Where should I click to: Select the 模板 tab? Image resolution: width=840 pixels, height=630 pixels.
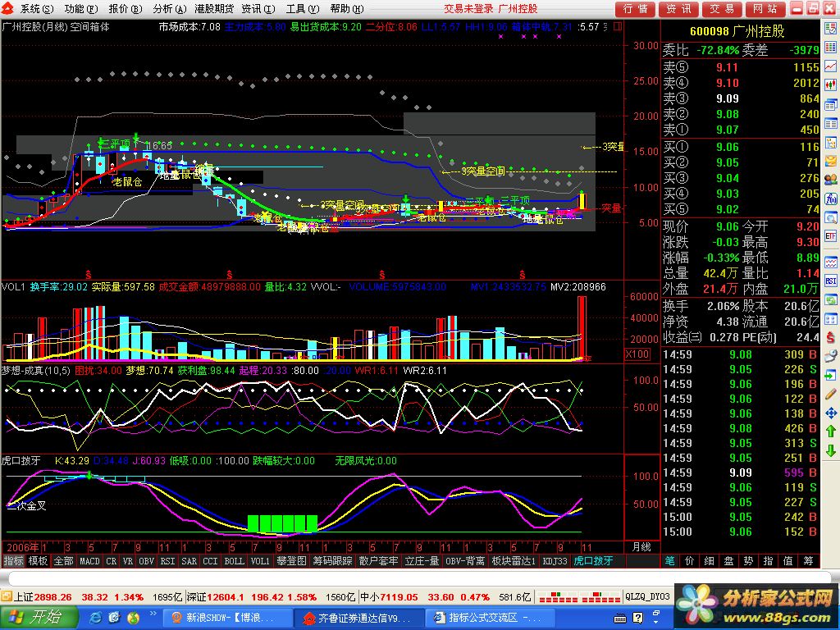38,561
